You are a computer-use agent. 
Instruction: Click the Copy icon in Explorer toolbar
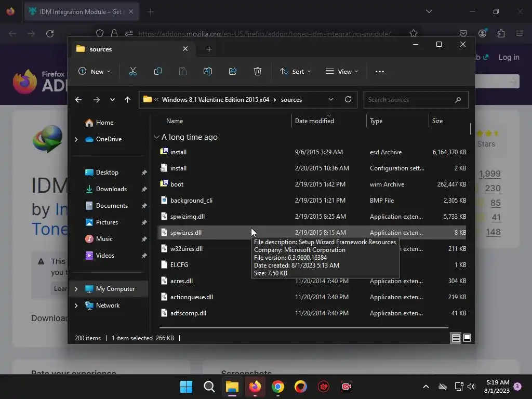[x=158, y=71]
